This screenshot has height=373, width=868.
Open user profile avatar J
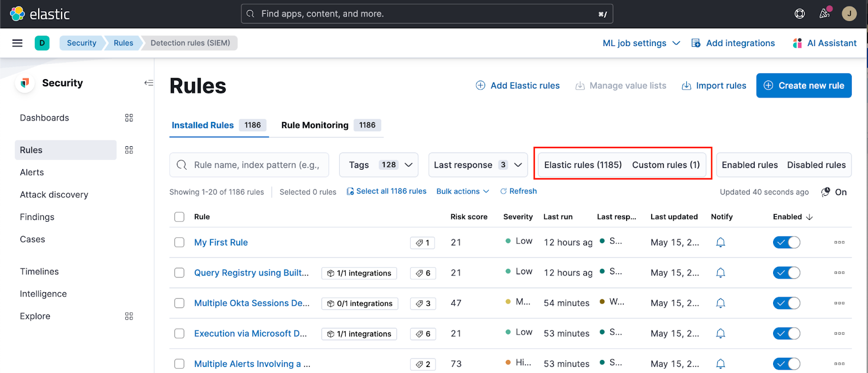click(849, 14)
